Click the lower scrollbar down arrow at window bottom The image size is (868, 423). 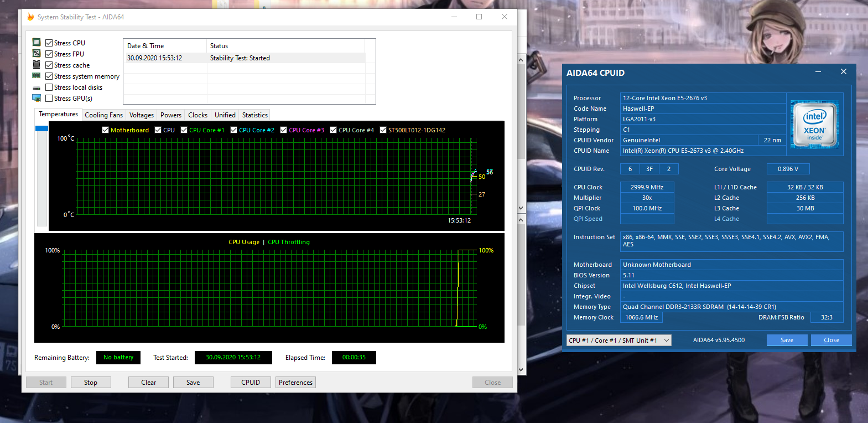point(521,370)
